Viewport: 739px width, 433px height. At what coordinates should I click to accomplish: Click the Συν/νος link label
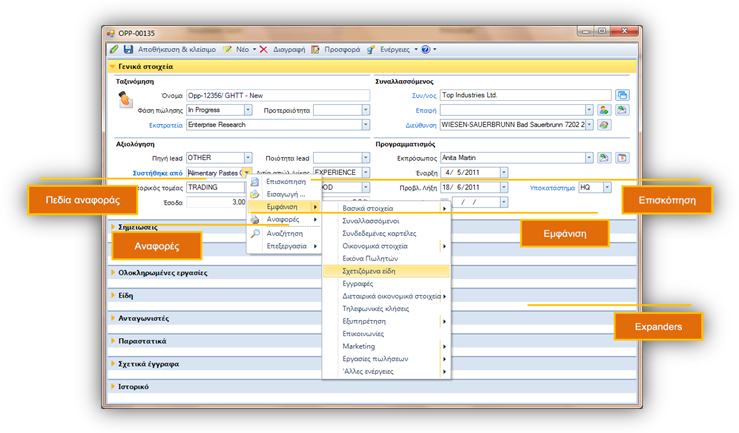tap(424, 96)
